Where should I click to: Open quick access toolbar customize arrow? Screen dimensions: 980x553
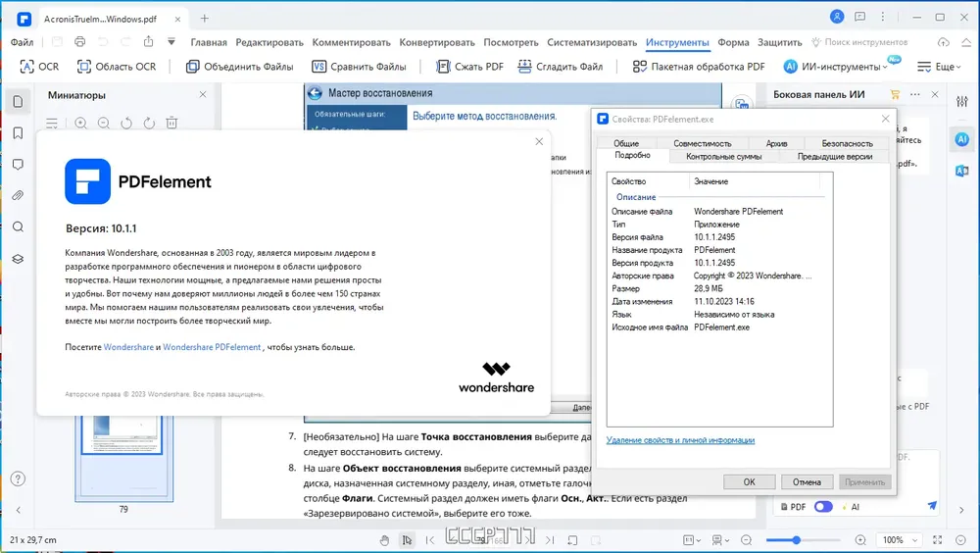click(x=171, y=42)
